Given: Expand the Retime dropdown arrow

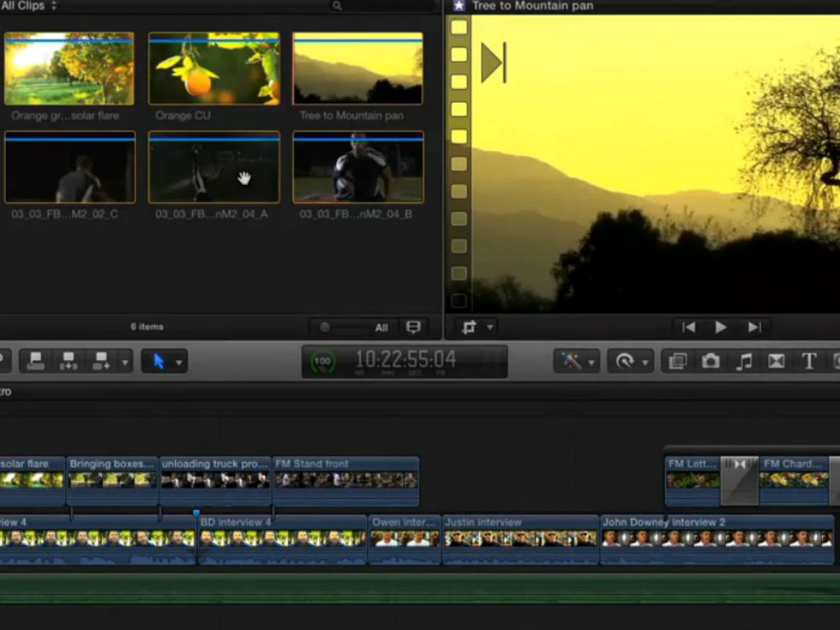Looking at the screenshot, I should pos(645,363).
